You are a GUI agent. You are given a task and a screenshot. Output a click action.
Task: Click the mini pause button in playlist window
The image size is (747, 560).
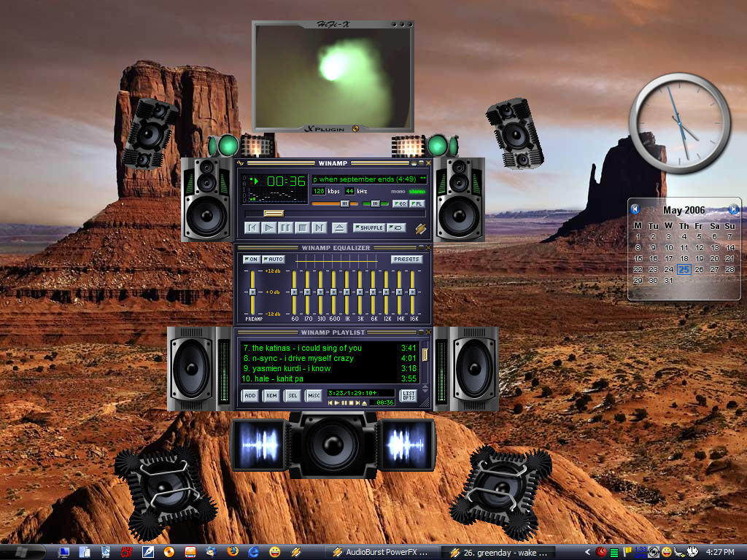tap(344, 402)
